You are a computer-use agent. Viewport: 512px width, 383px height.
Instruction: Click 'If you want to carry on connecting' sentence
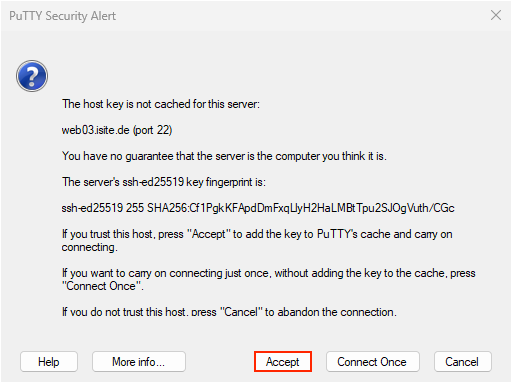(x=269, y=273)
